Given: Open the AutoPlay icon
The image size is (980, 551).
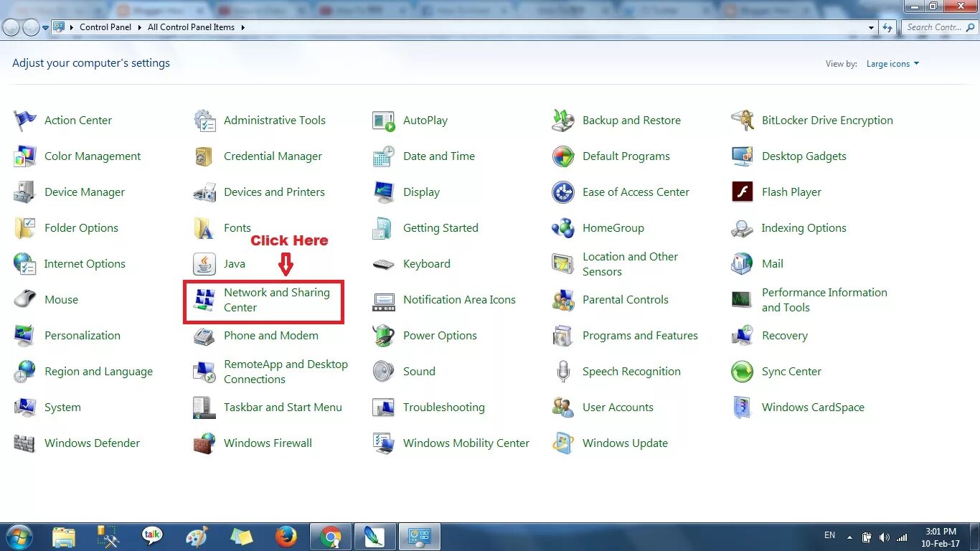Looking at the screenshot, I should (384, 121).
